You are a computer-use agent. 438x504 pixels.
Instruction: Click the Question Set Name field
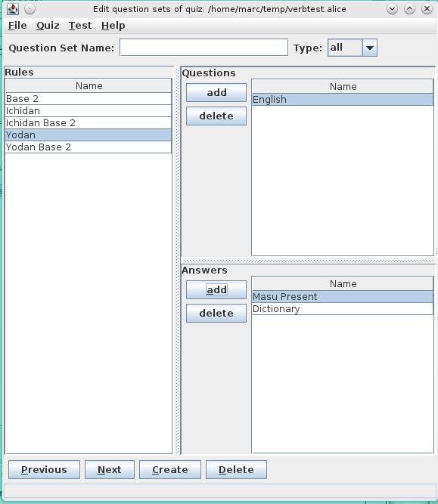[203, 48]
